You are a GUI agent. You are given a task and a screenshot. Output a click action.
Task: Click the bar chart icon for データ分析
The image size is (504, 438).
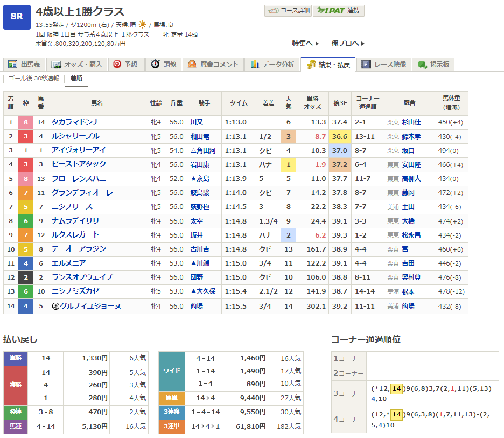click(x=255, y=65)
